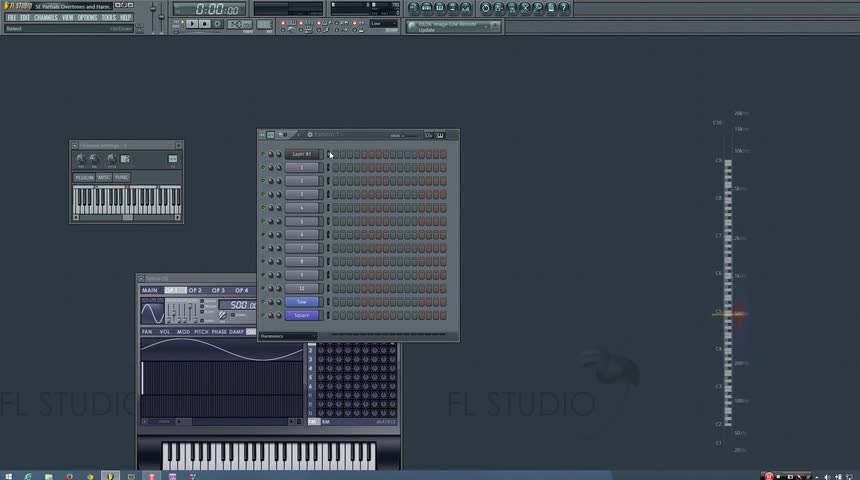The width and height of the screenshot is (860, 480).
Task: Click the Image-Line Remote update notification
Action: click(x=453, y=26)
